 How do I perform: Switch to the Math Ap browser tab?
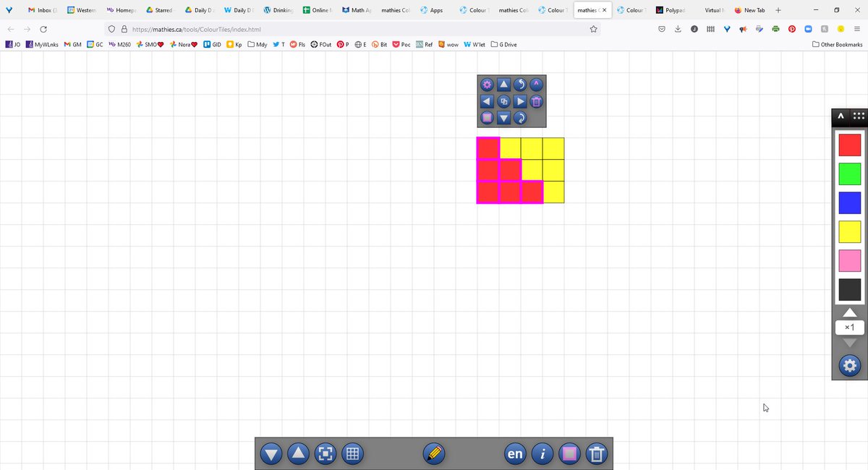357,10
